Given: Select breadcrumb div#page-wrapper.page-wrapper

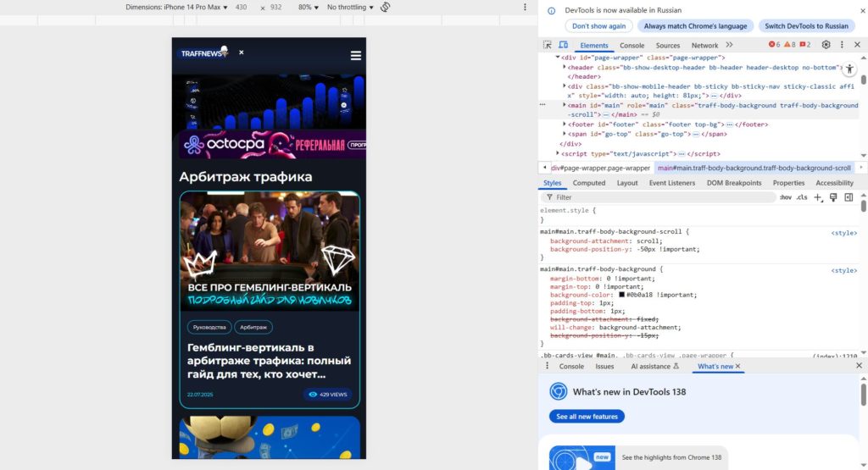Looking at the screenshot, I should [x=601, y=168].
